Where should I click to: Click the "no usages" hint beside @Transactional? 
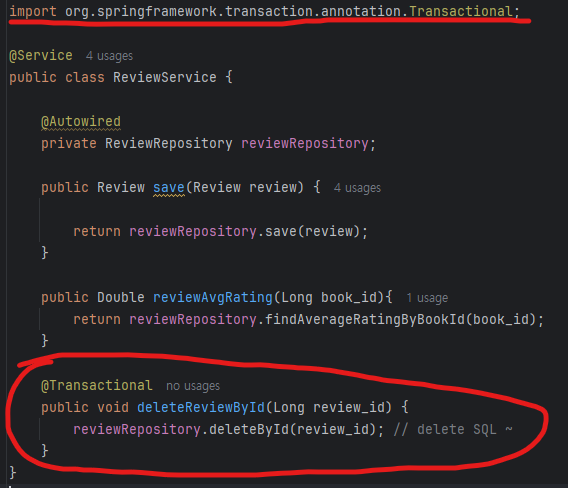[x=193, y=386]
